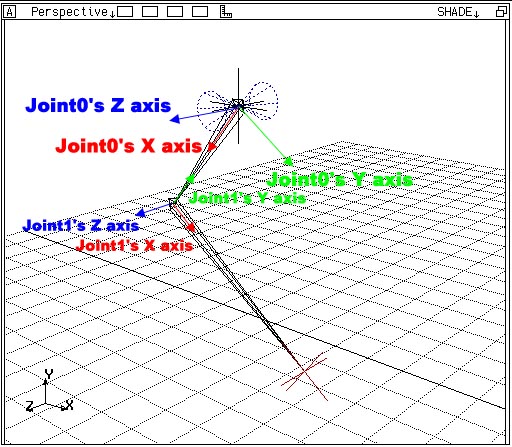Select the third camera memo box

tap(175, 12)
